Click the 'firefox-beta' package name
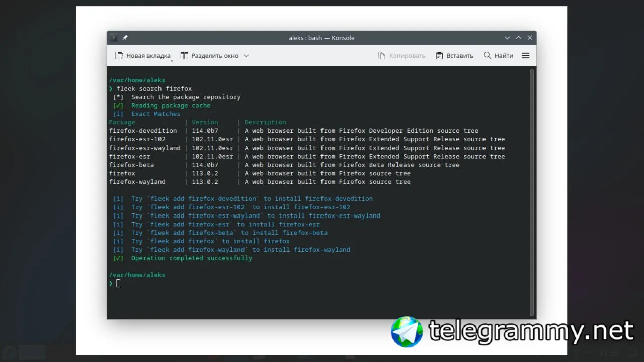Viewport: 644px width, 362px height. click(131, 165)
